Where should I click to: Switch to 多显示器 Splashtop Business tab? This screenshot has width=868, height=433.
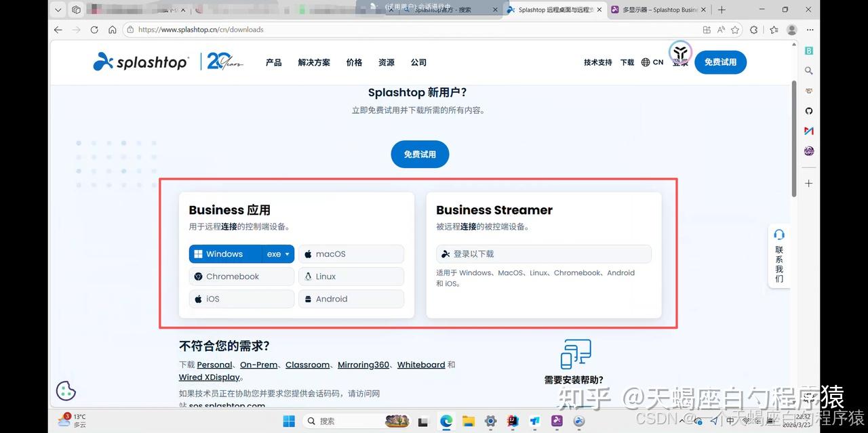tap(658, 9)
